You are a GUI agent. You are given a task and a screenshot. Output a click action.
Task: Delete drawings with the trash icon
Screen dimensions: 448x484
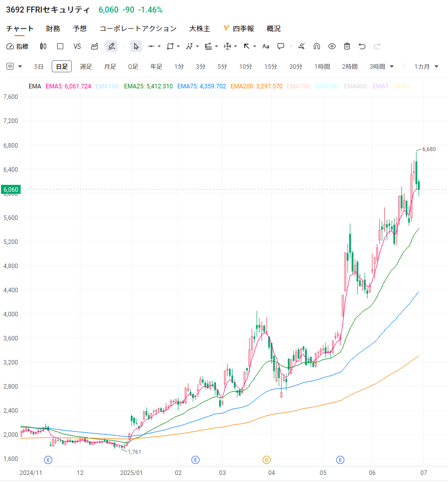coord(347,46)
